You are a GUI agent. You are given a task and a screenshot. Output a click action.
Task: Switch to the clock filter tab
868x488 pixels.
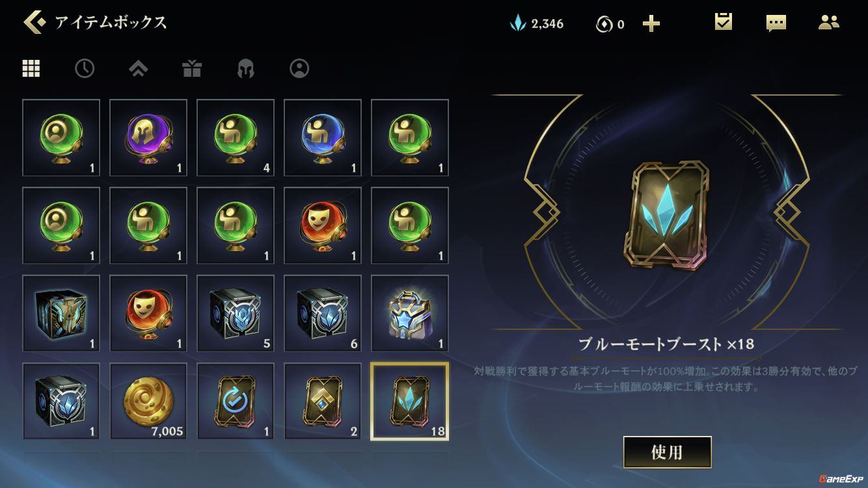point(85,68)
